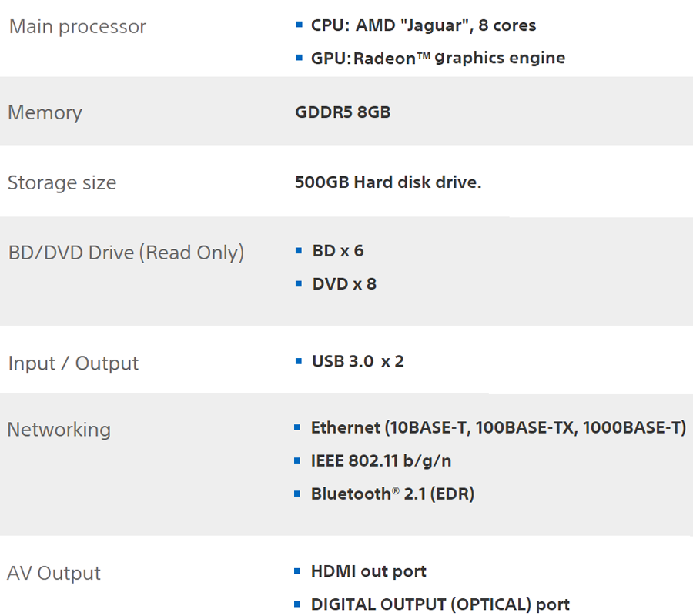
Task: Click the bullet next to BD x 6
Action: pyautogui.click(x=299, y=251)
